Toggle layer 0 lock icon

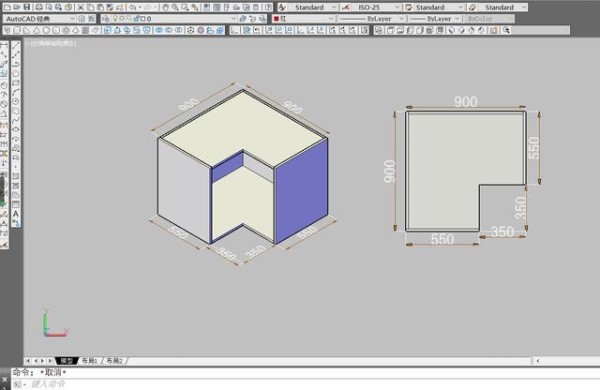point(136,18)
